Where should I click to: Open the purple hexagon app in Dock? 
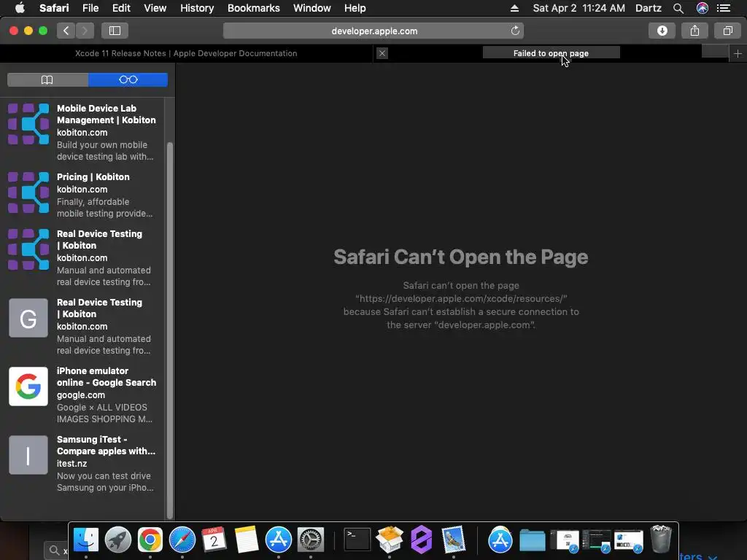click(422, 540)
